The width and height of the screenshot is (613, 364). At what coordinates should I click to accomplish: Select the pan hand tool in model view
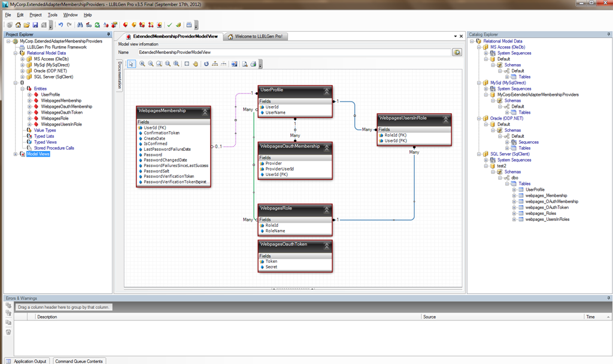coord(195,63)
